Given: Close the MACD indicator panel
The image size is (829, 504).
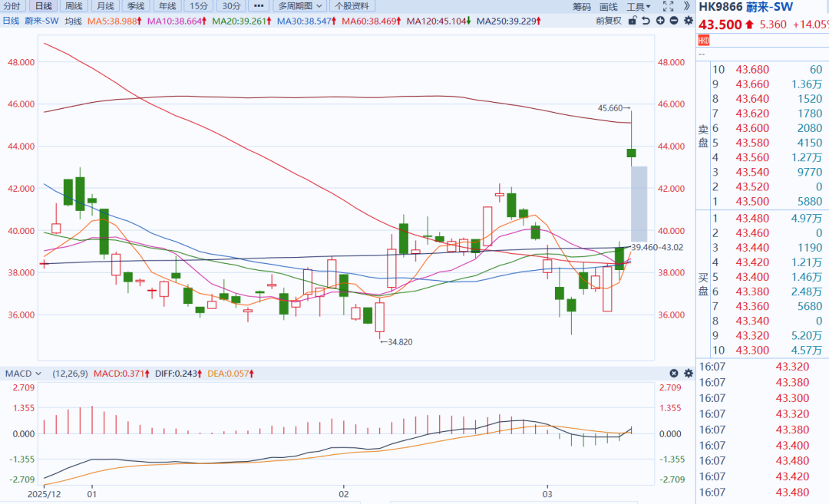Looking at the screenshot, I should 674,374.
